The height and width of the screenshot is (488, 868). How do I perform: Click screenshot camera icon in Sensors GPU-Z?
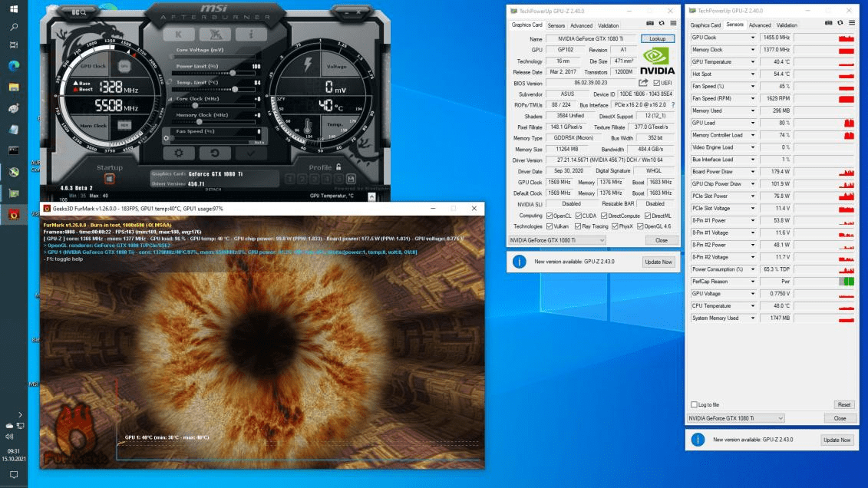point(829,23)
